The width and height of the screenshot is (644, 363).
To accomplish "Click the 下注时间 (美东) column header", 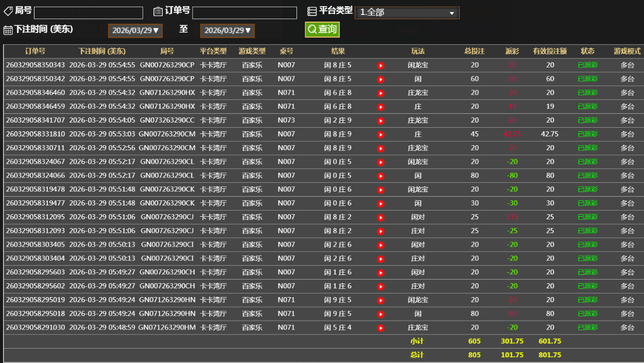I will tap(102, 51).
